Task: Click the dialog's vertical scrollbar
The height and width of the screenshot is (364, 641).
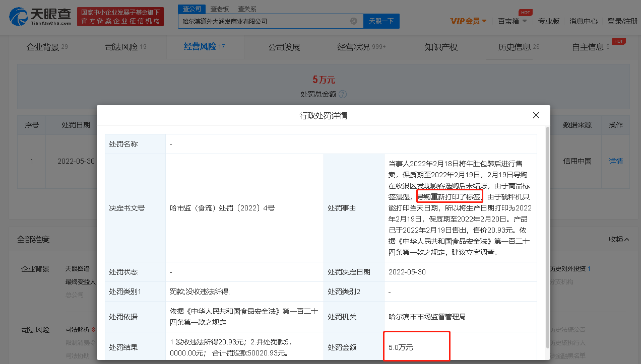Action: click(x=548, y=227)
